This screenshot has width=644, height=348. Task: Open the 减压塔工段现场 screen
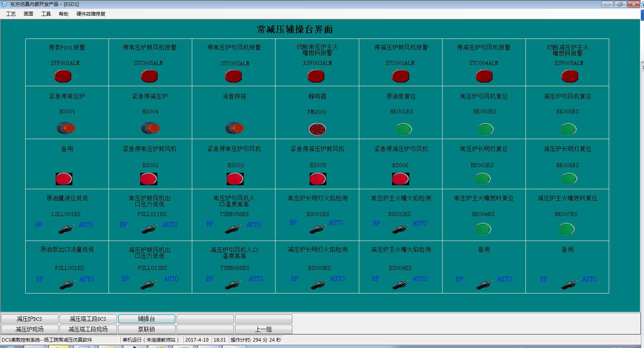tap(88, 329)
